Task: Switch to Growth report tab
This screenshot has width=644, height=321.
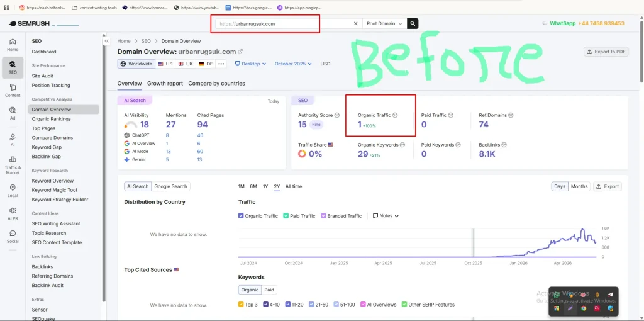Action: click(165, 84)
